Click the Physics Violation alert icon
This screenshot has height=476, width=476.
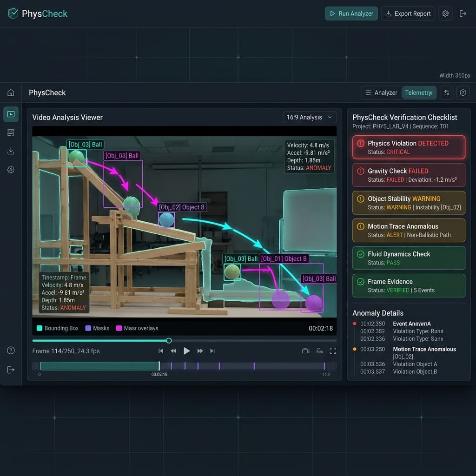(360, 143)
